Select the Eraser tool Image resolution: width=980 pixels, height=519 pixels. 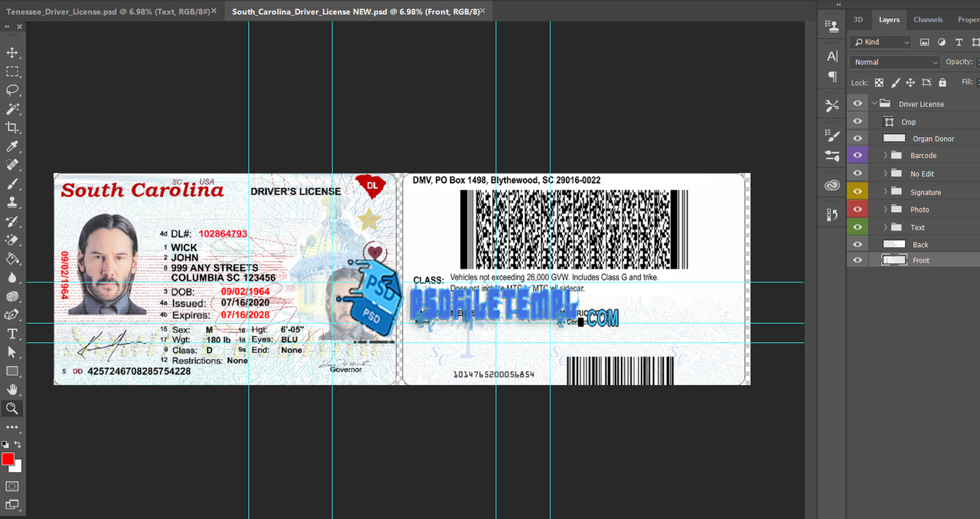point(12,240)
